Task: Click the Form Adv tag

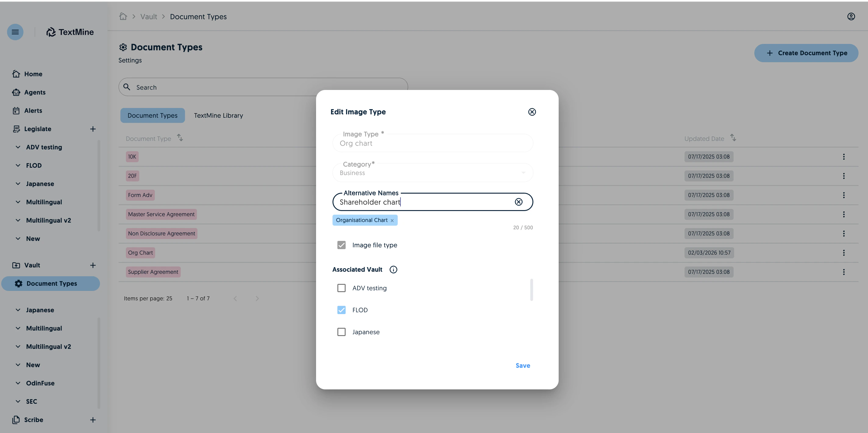Action: 140,195
